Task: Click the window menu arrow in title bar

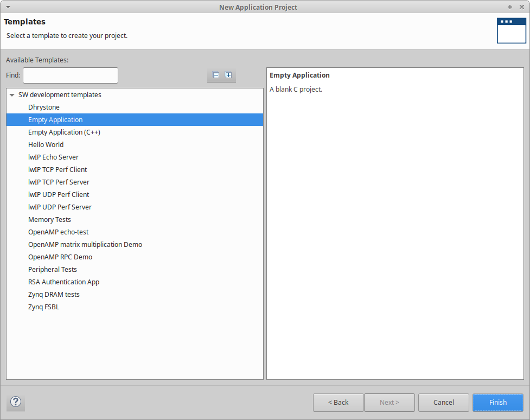Action: tap(8, 7)
